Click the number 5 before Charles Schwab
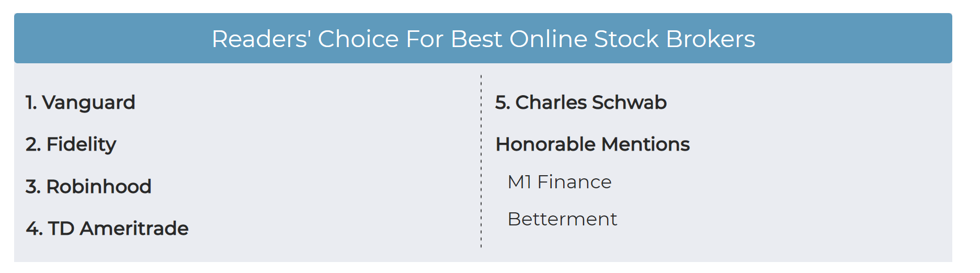This screenshot has height=273, width=980. pyautogui.click(x=503, y=103)
